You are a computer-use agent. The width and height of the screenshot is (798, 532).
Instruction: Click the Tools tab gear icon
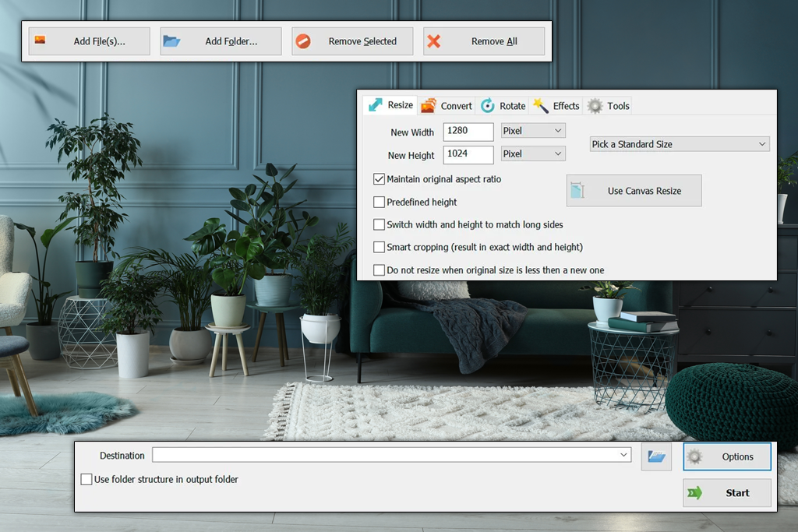[595, 106]
